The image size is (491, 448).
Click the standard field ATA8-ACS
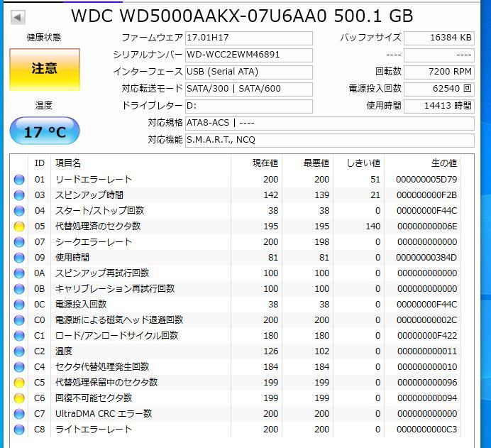(330, 123)
